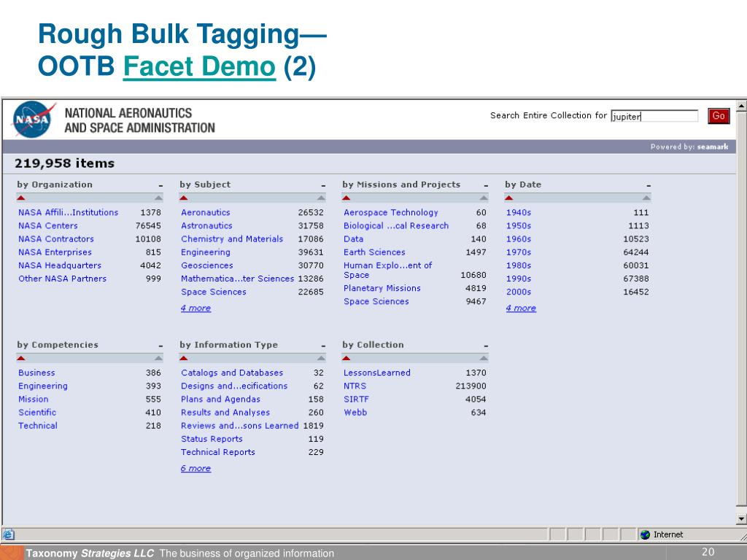
Task: Click red sort triangle under by Missions and Projects
Action: tap(347, 198)
